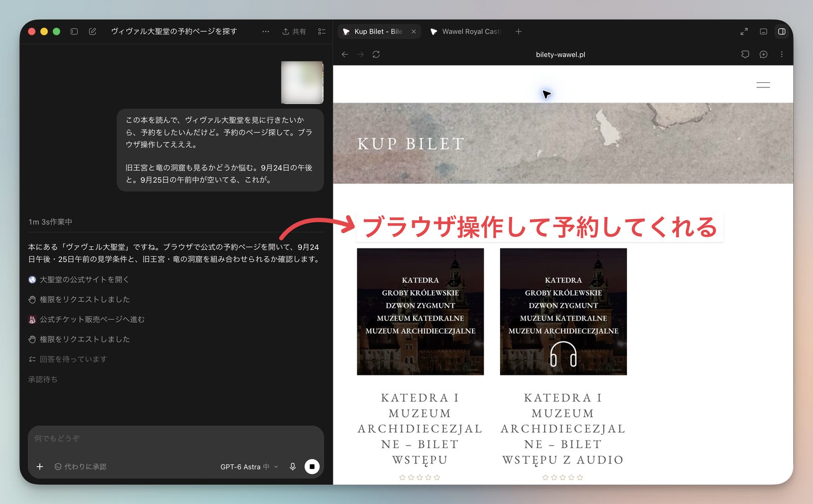This screenshot has height=504, width=813.
Task: Click the second 権限をリクエストしました step
Action: coord(79,339)
